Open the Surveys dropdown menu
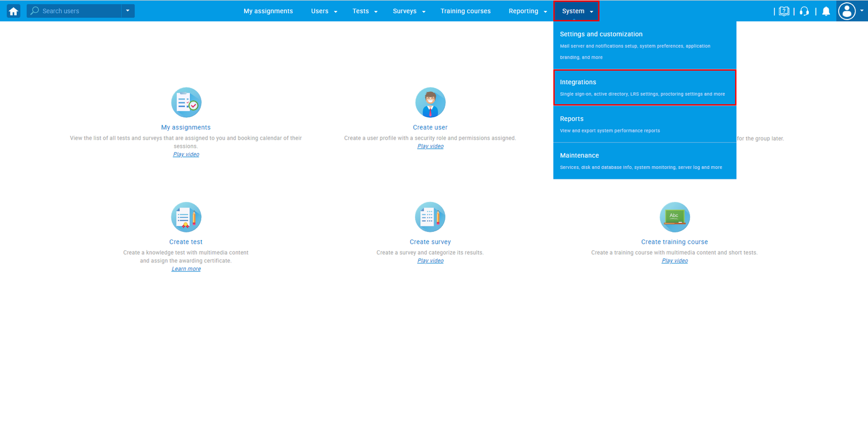The height and width of the screenshot is (422, 868). pos(409,11)
